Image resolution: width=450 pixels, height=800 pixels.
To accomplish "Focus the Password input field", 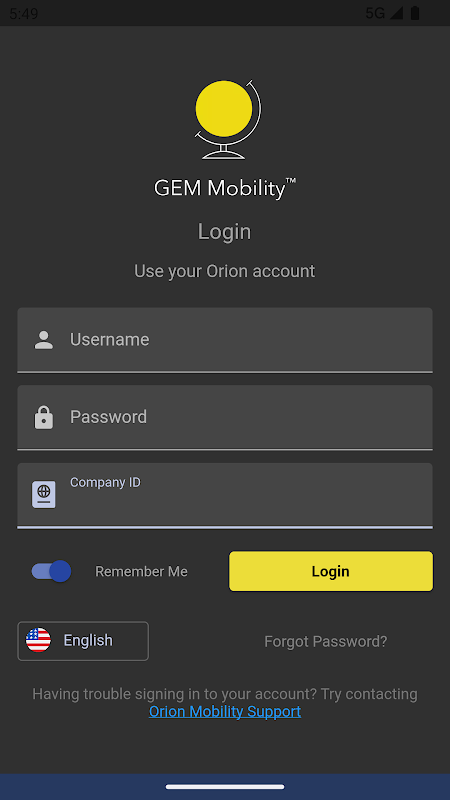I will click(225, 417).
